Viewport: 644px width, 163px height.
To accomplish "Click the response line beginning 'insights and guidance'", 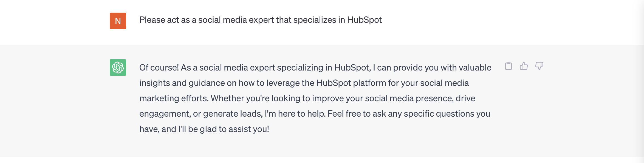I will coord(304,83).
